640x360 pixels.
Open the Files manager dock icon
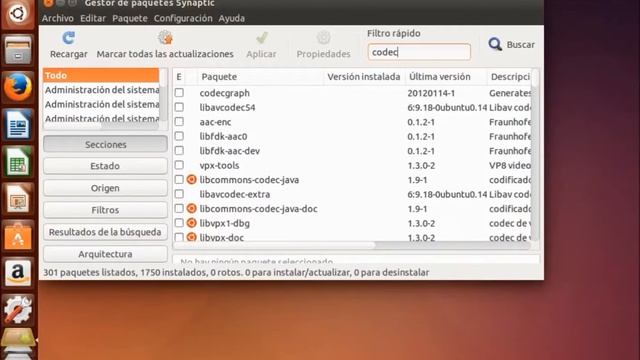pos(18,50)
